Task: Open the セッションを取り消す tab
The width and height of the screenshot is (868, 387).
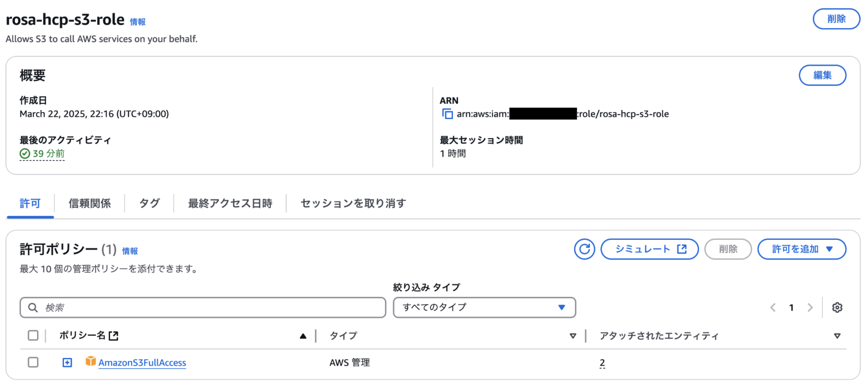Action: pos(353,204)
